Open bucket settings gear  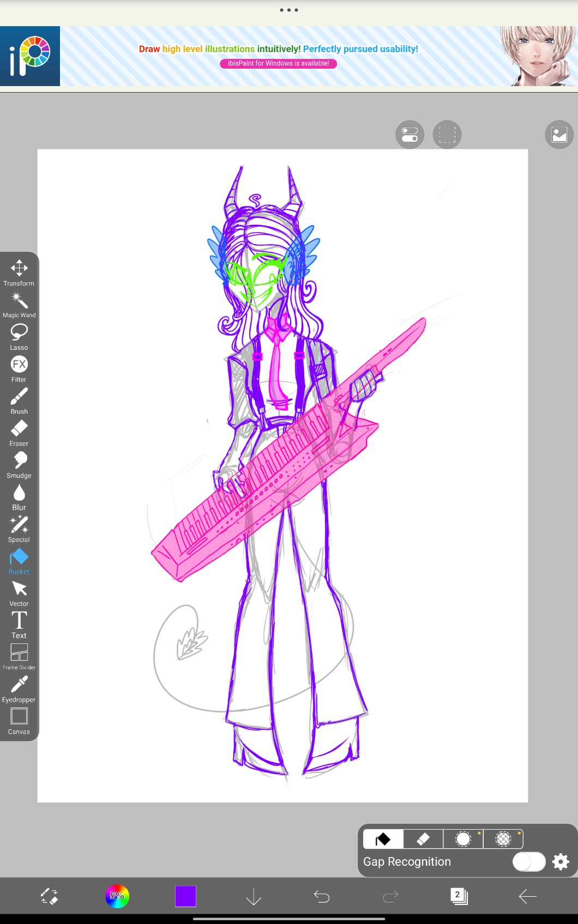[561, 861]
